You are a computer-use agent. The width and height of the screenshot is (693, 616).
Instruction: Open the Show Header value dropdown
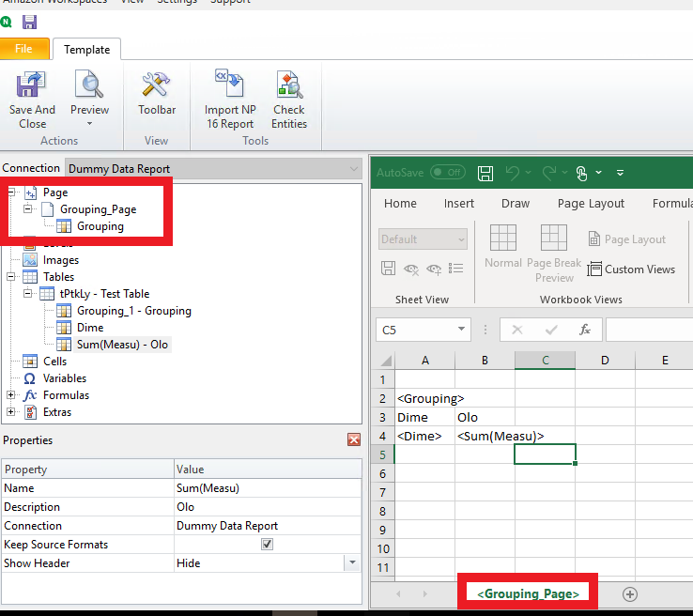click(353, 563)
